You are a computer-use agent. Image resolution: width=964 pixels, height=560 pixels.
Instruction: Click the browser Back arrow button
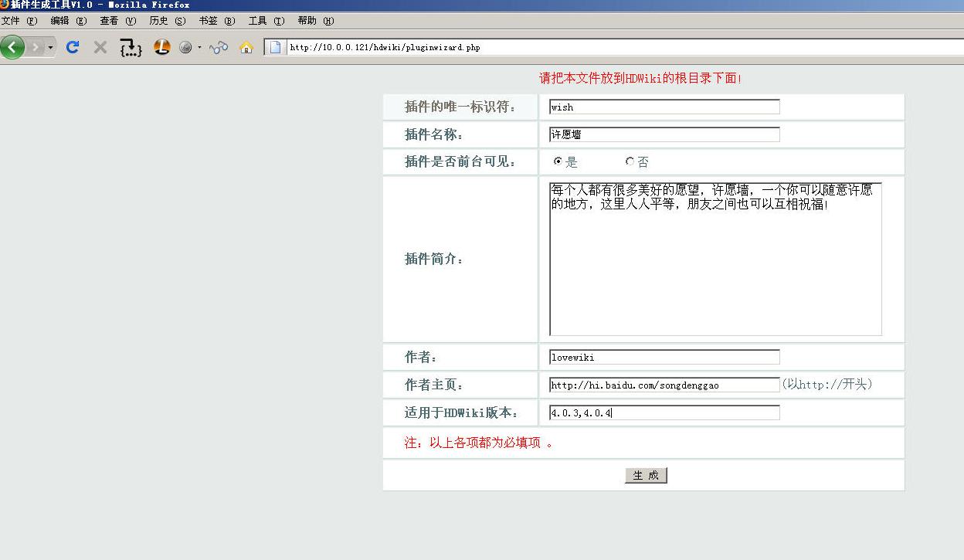[12, 47]
